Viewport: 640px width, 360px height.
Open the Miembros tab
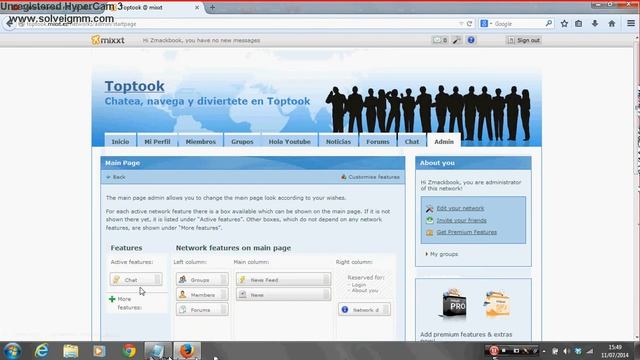pos(201,141)
